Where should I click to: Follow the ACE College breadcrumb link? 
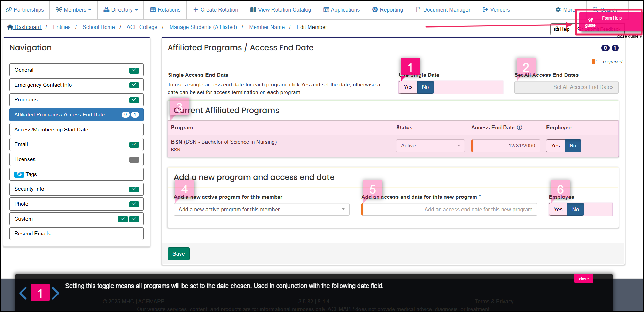click(142, 27)
